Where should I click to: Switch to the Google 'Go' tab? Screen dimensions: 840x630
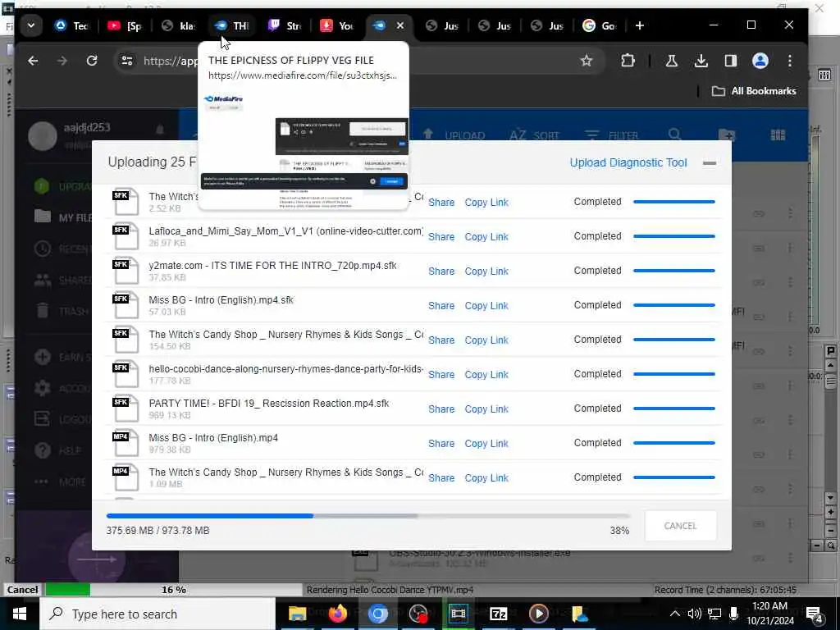pos(599,25)
